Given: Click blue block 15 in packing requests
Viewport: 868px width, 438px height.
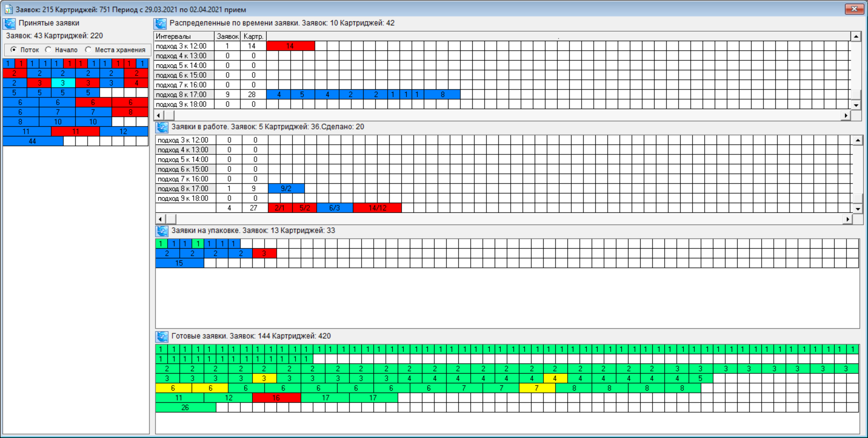Looking at the screenshot, I should (x=180, y=263).
